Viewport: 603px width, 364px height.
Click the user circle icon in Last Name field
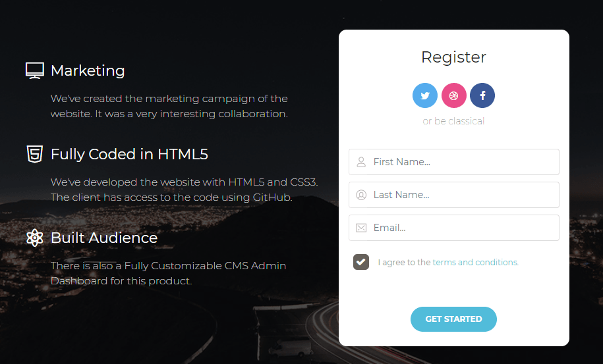click(x=361, y=195)
